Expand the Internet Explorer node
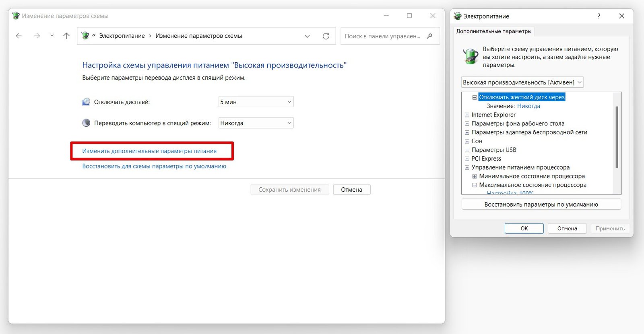The width and height of the screenshot is (644, 334). pos(467,115)
